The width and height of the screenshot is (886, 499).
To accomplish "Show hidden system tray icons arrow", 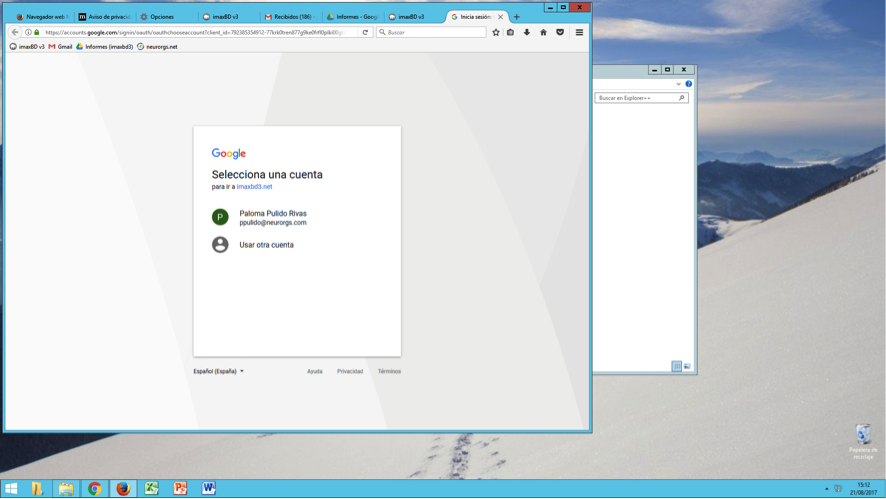I will (827, 489).
